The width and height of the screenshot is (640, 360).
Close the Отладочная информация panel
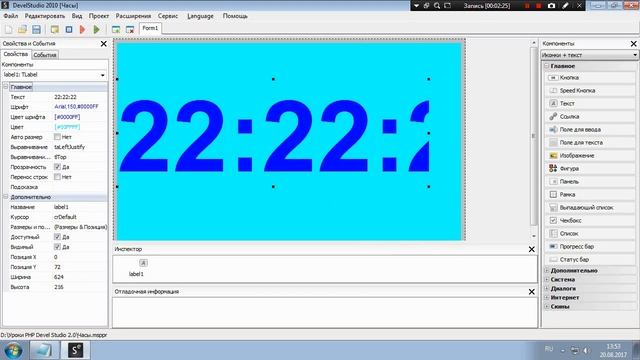[x=531, y=291]
